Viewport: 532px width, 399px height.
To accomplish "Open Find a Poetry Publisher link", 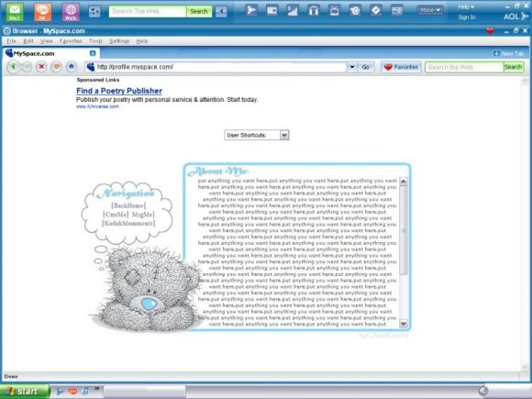I will coord(119,91).
